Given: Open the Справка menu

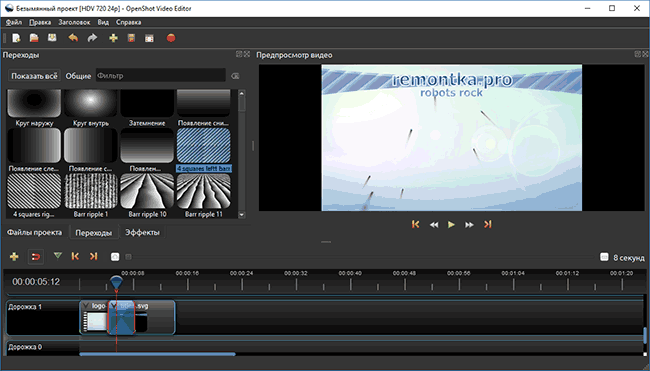Looking at the screenshot, I should click(x=129, y=22).
